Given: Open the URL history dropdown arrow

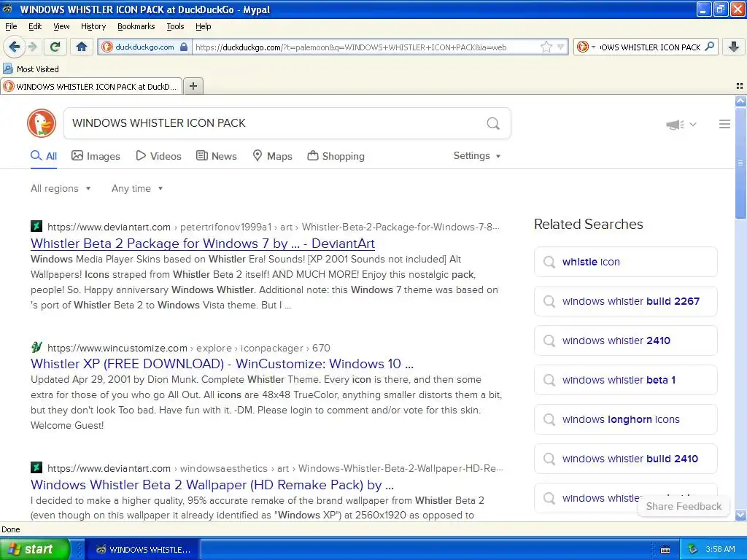Looking at the screenshot, I should click(561, 47).
